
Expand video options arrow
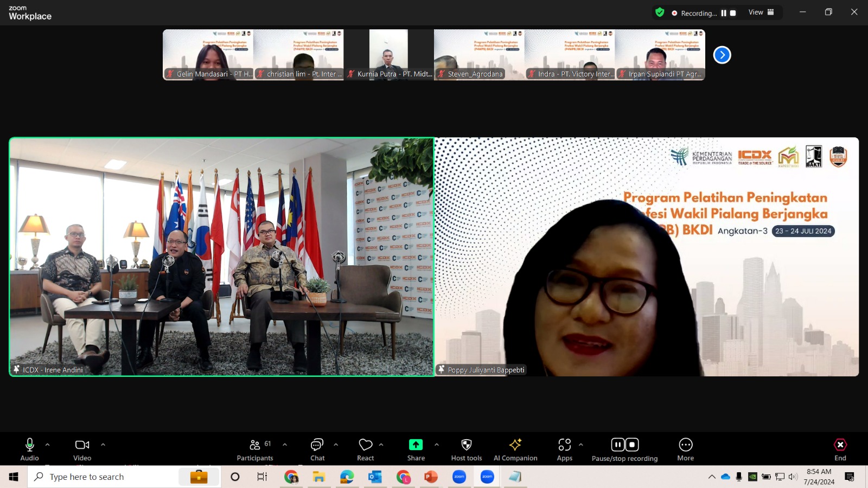coord(103,445)
